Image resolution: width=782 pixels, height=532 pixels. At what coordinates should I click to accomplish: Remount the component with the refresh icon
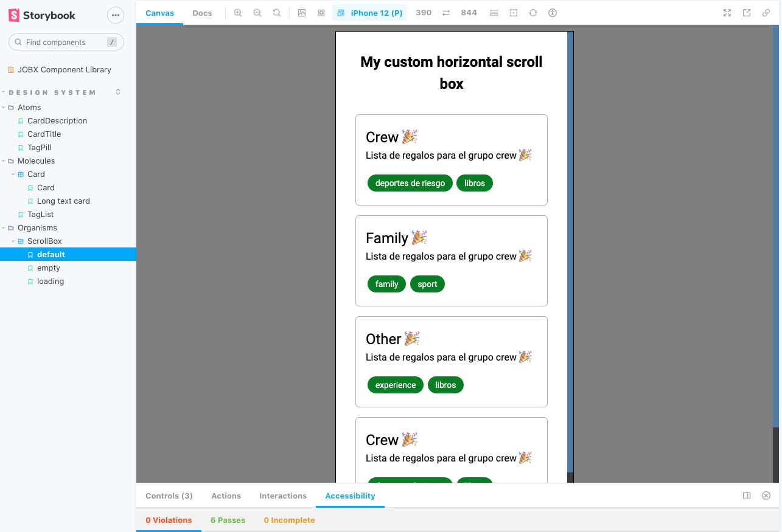(x=532, y=12)
